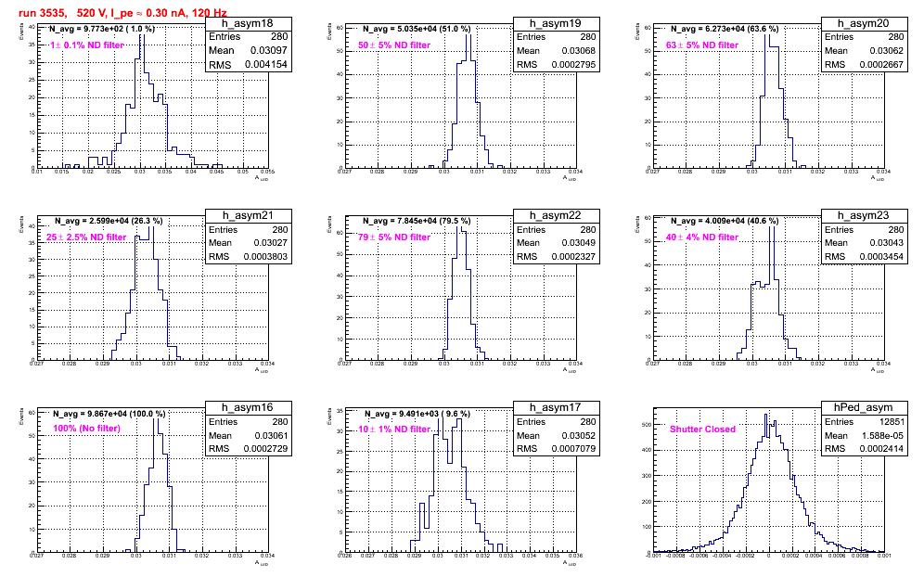The width and height of the screenshot is (924, 577).
Task: Click RMS value 0.0002327
Action: (x=573, y=257)
